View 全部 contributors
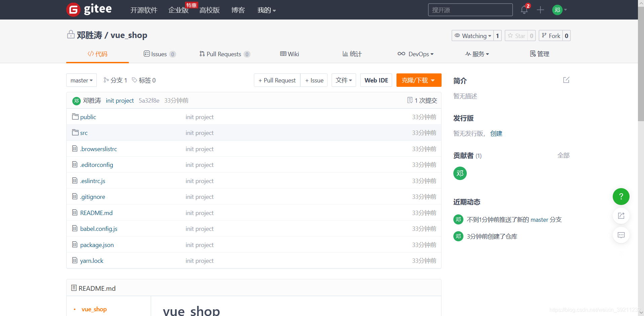Screen dimensions: 644x316 point(563,155)
